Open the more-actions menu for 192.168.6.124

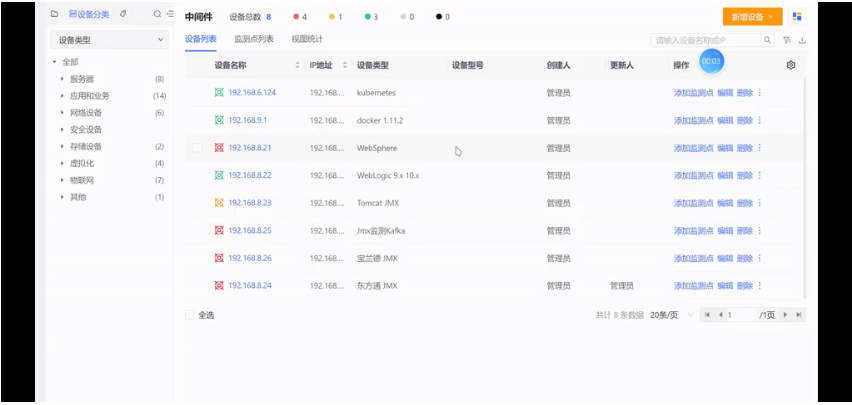759,93
